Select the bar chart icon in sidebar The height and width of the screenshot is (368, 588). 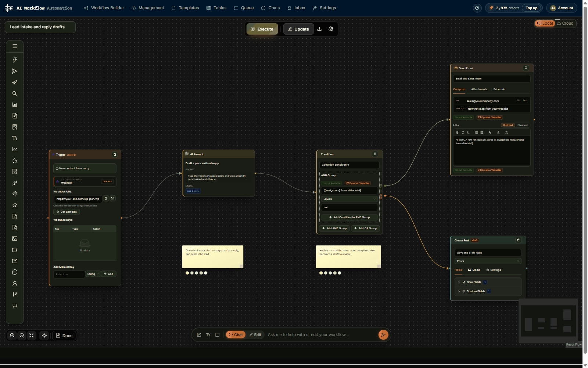point(15,105)
